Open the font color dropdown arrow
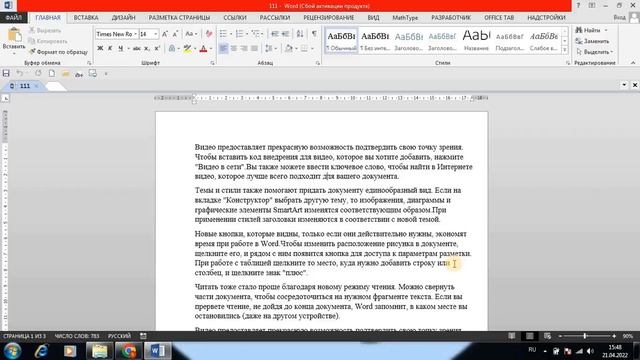 coord(211,49)
